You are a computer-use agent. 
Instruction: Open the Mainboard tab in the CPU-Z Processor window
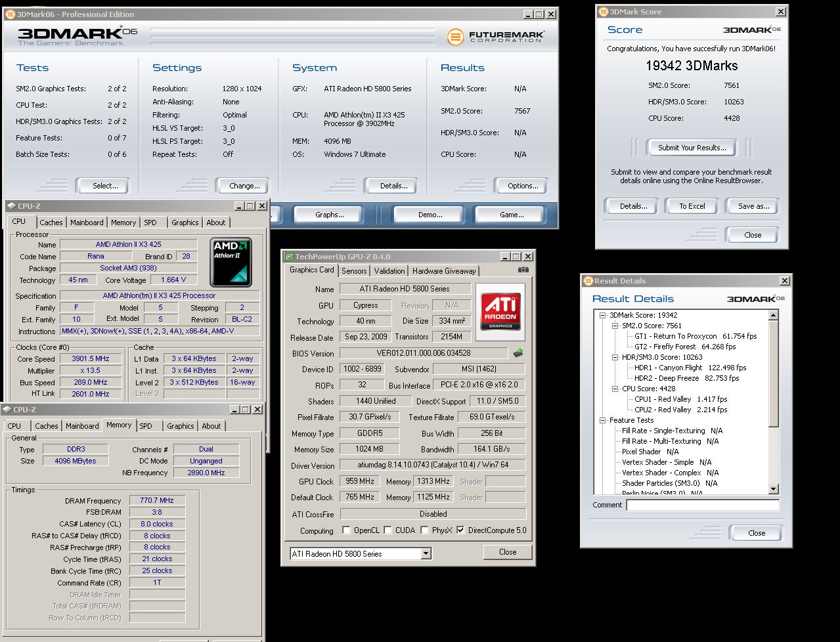[x=87, y=223]
